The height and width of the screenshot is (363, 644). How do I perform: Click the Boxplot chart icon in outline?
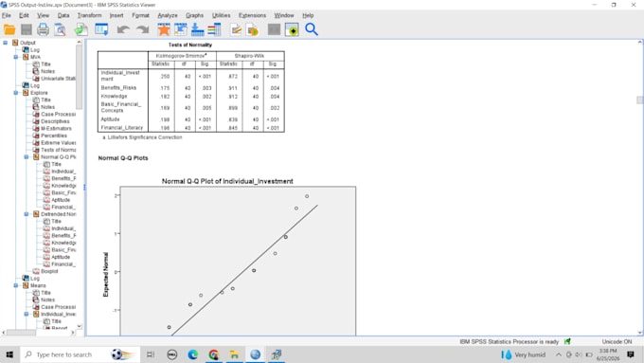click(36, 271)
